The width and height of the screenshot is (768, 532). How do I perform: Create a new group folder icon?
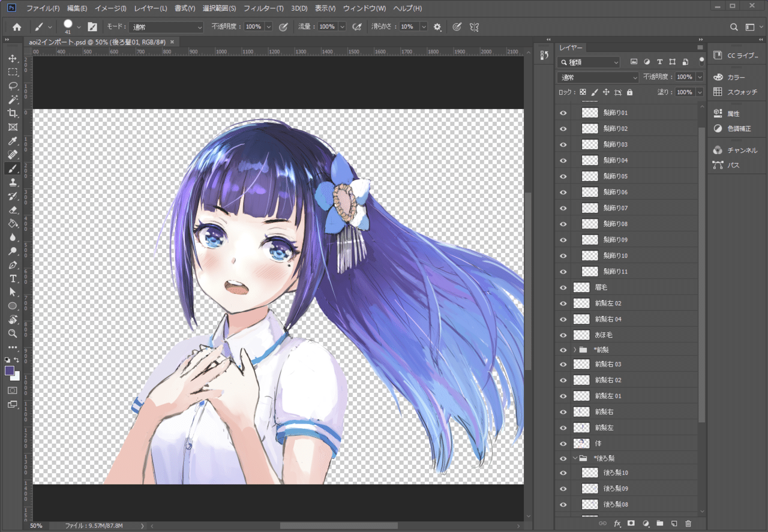pos(659,524)
